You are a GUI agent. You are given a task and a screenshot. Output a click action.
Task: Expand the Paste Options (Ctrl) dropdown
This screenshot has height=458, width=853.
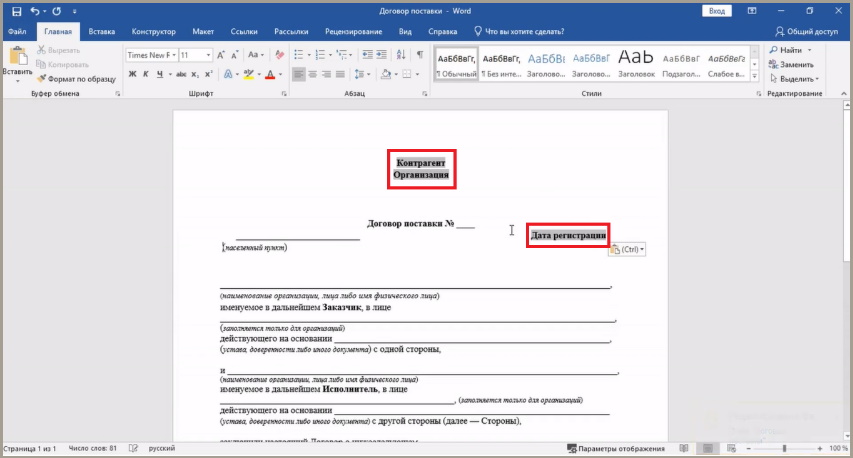click(627, 249)
